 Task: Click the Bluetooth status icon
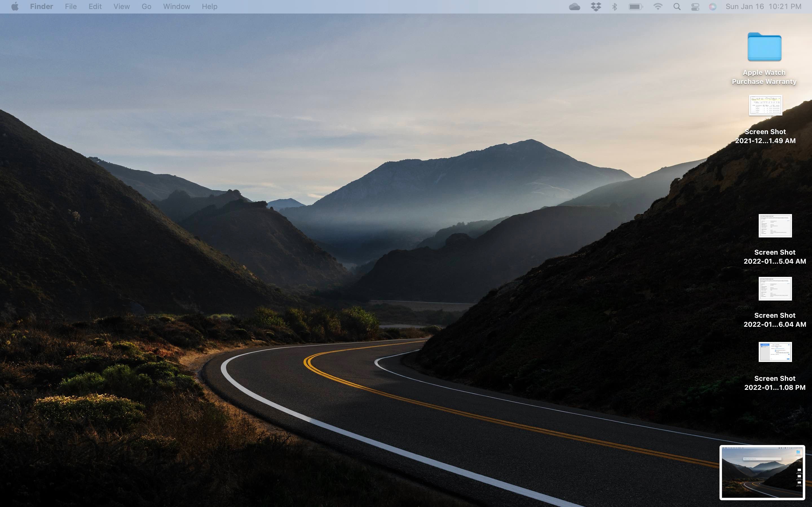[614, 7]
